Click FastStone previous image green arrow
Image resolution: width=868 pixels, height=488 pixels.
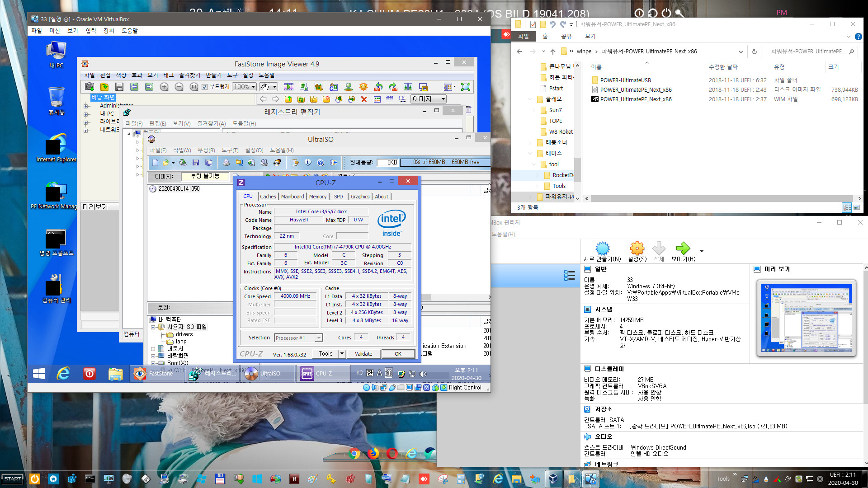pyautogui.click(x=134, y=87)
